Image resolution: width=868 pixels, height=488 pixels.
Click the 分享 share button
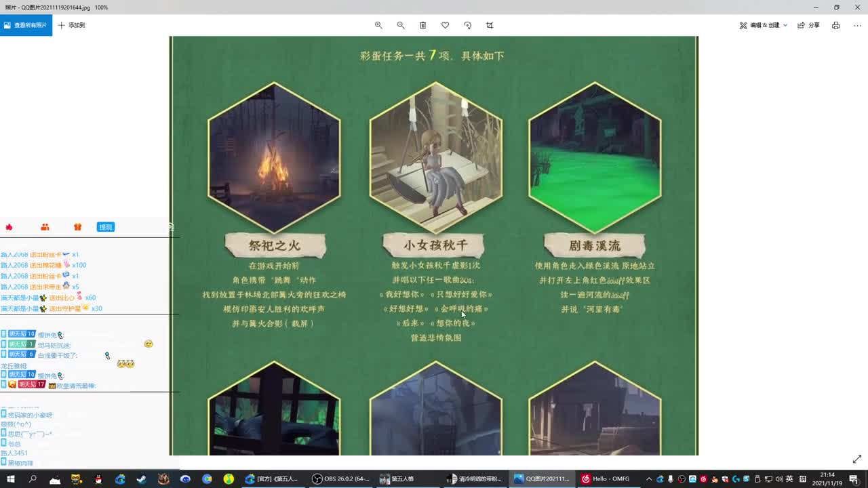click(808, 25)
